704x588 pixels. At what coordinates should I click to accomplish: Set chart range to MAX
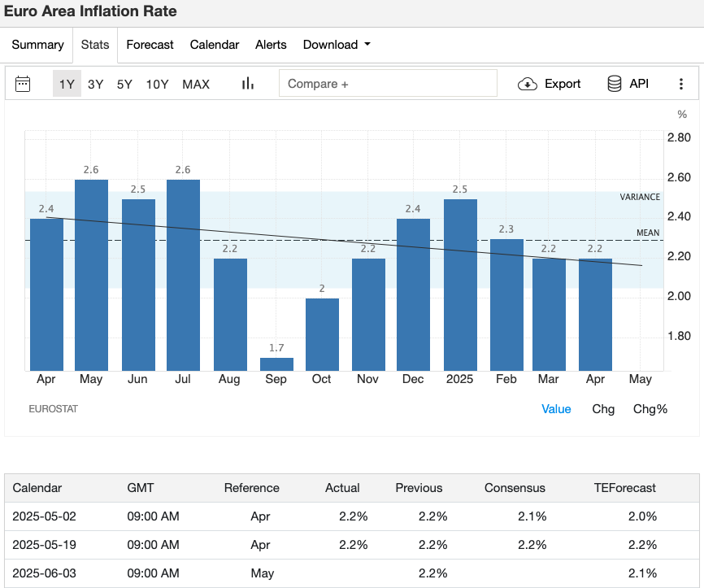coord(196,84)
